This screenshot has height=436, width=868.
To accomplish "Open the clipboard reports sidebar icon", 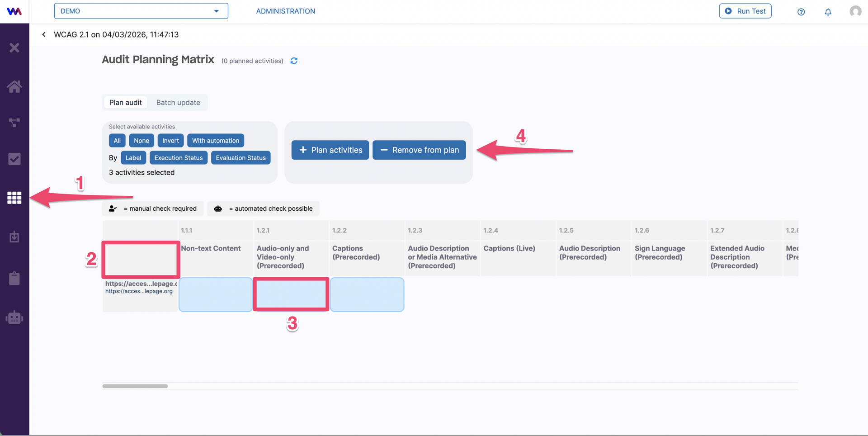I will 14,278.
